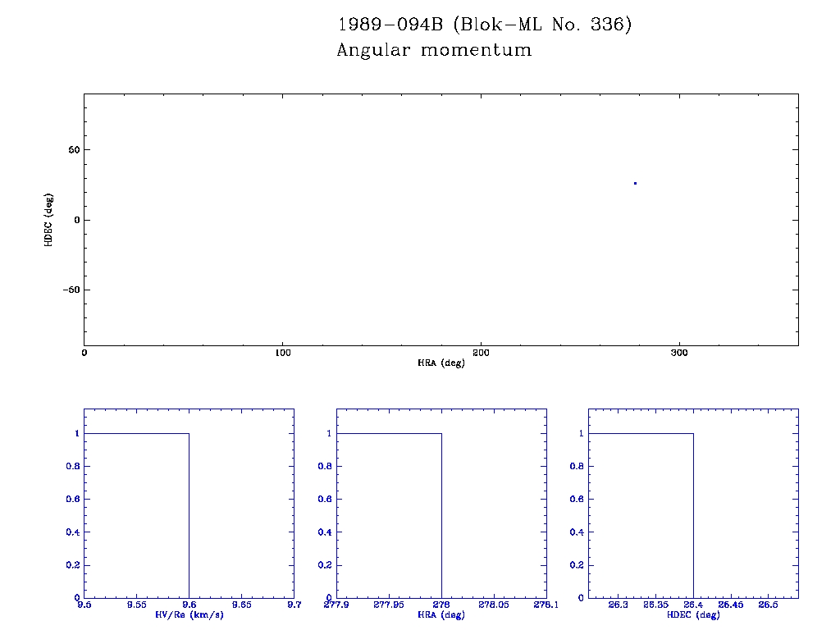Click the 'HV/Re (km/s)' axis label
840x630 pixels.
click(x=189, y=614)
